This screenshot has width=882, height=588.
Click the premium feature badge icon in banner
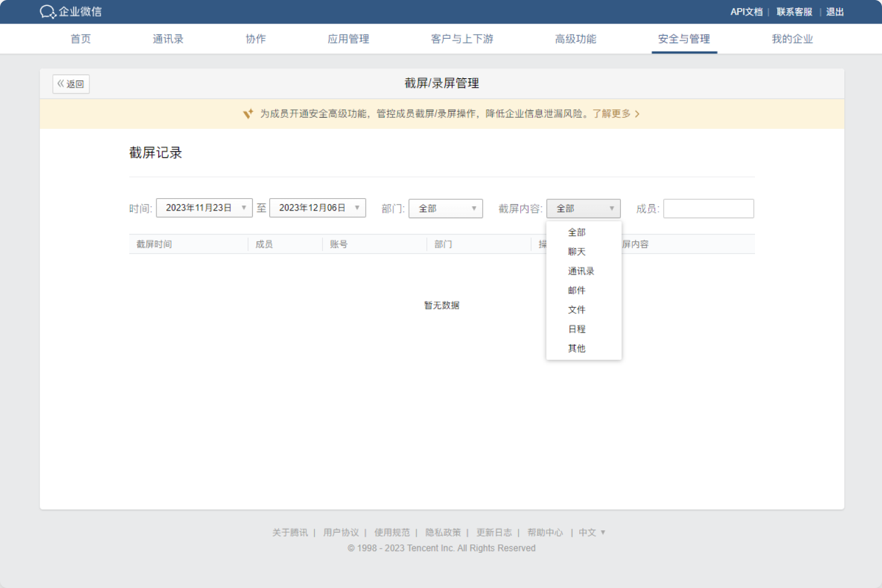pyautogui.click(x=248, y=113)
